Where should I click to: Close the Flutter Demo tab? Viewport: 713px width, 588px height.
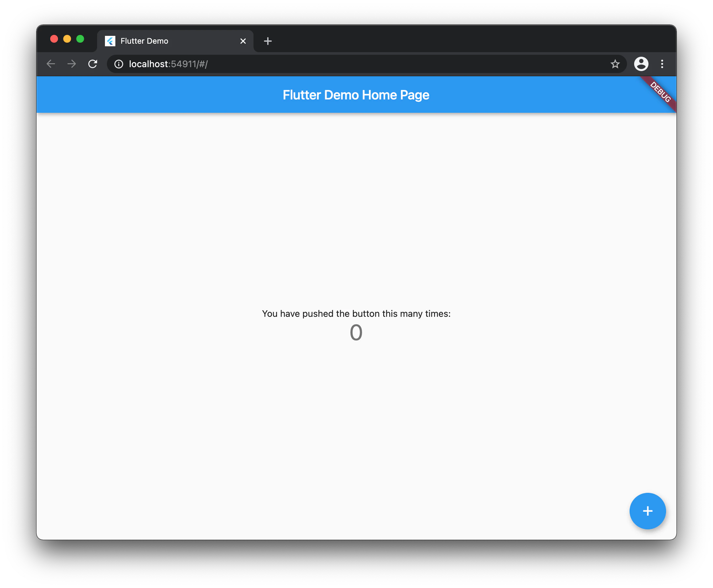point(243,41)
